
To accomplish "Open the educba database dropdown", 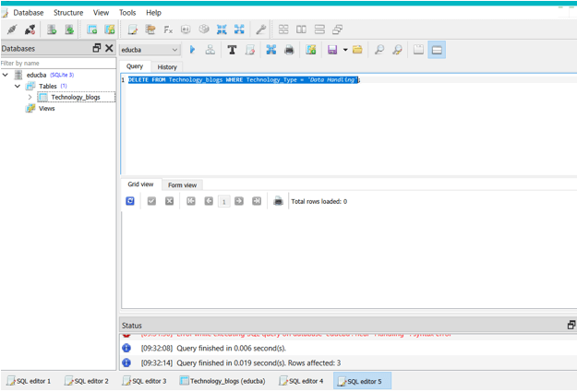I will coord(150,50).
